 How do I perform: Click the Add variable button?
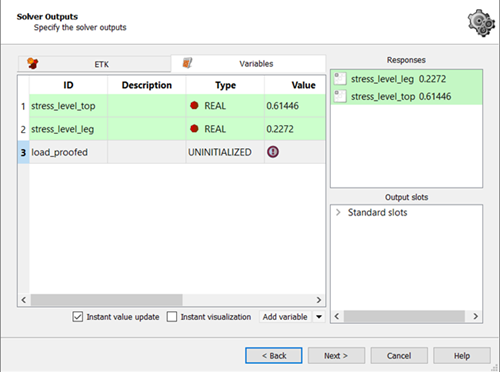pyautogui.click(x=285, y=317)
